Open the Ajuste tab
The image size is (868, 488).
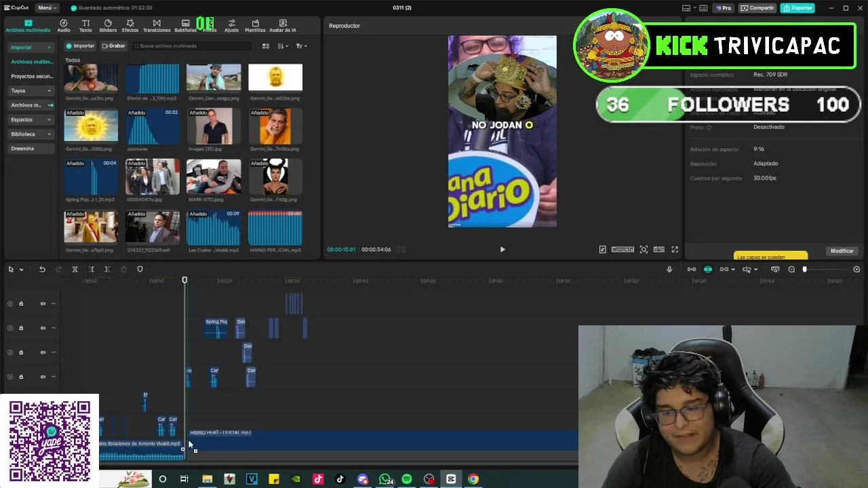click(231, 26)
